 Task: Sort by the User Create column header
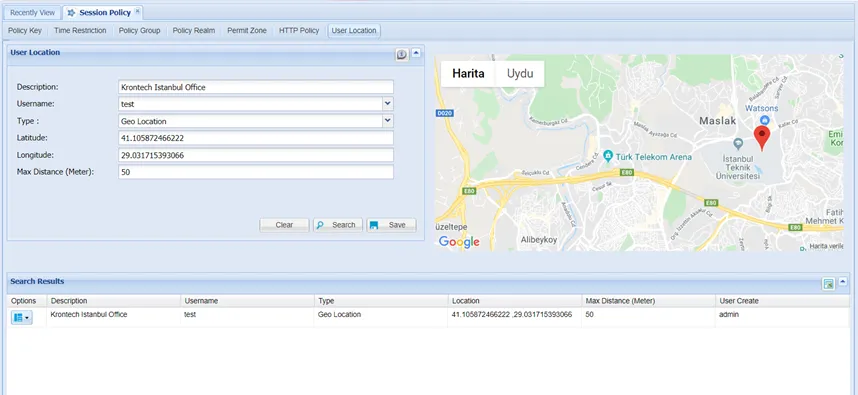point(782,301)
